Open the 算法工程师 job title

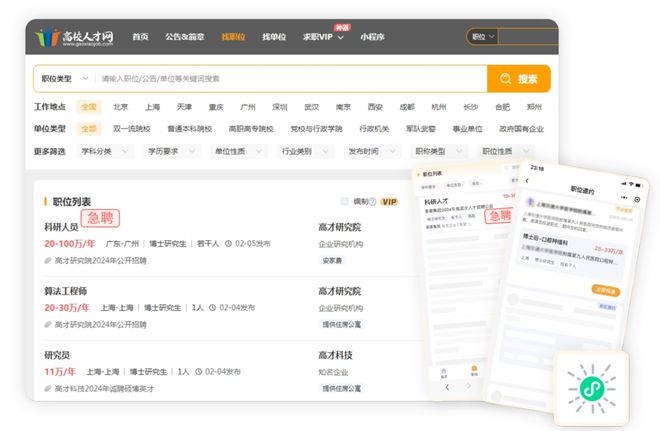coord(66,291)
